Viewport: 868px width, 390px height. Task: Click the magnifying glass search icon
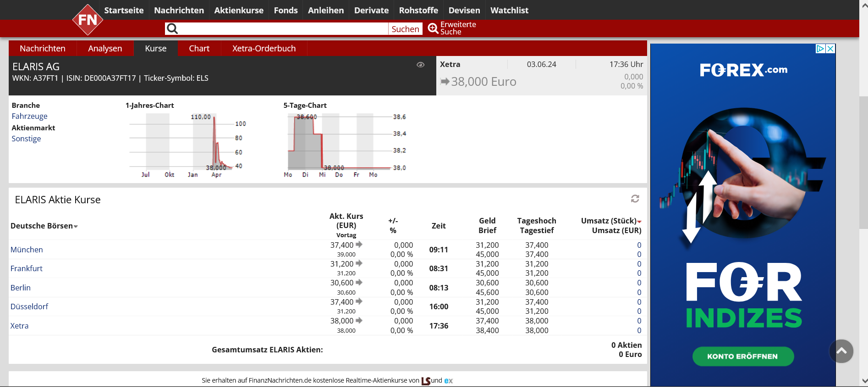[172, 29]
